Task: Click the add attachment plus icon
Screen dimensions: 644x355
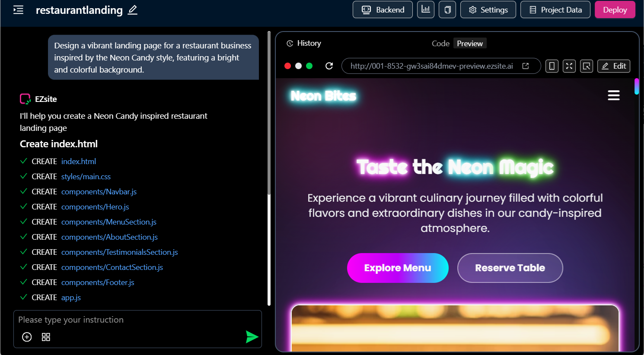Action: click(x=27, y=337)
